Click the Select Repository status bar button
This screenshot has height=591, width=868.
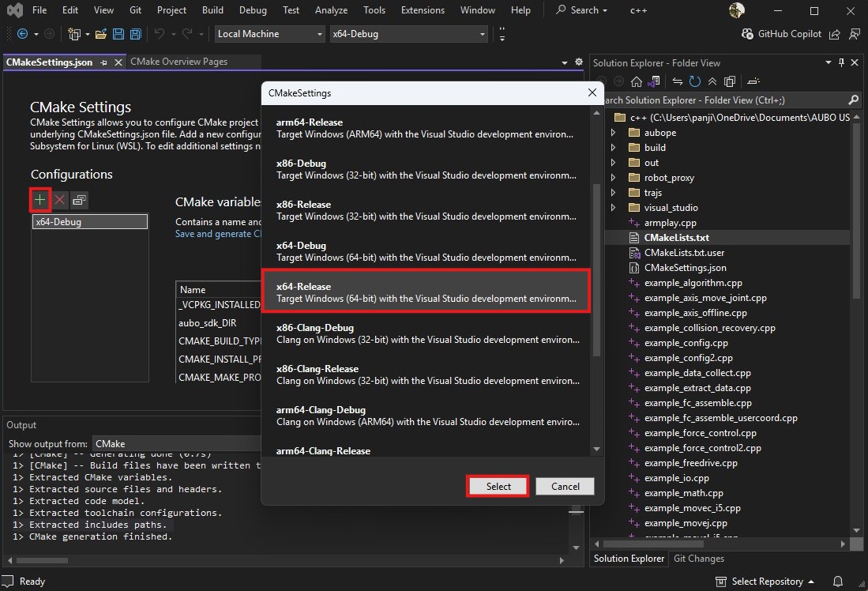click(x=765, y=581)
